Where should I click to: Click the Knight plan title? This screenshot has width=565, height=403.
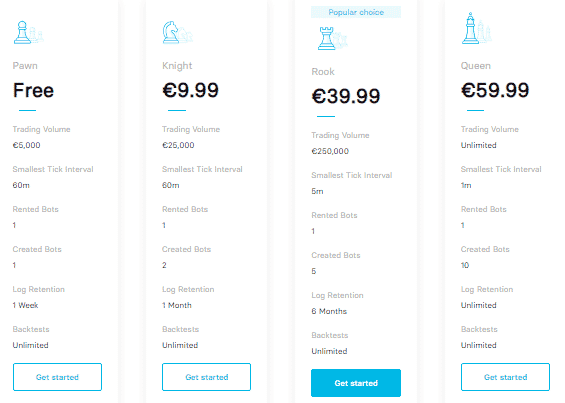(177, 66)
